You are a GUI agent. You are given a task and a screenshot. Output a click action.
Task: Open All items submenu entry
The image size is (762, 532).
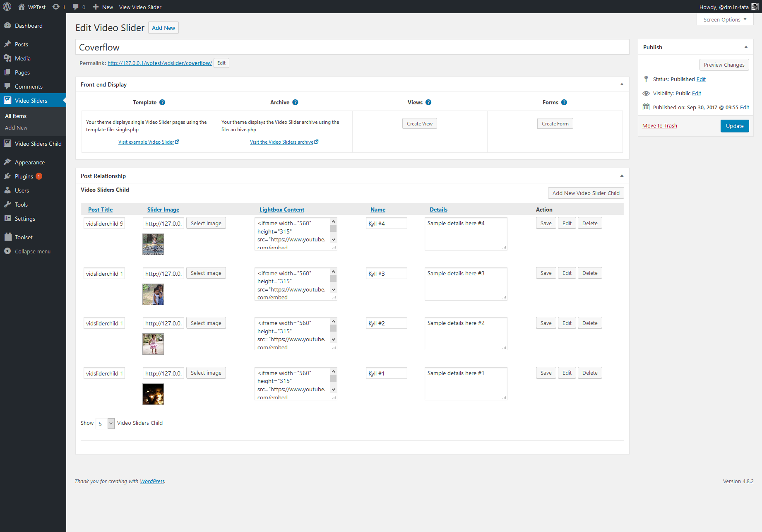pos(16,116)
